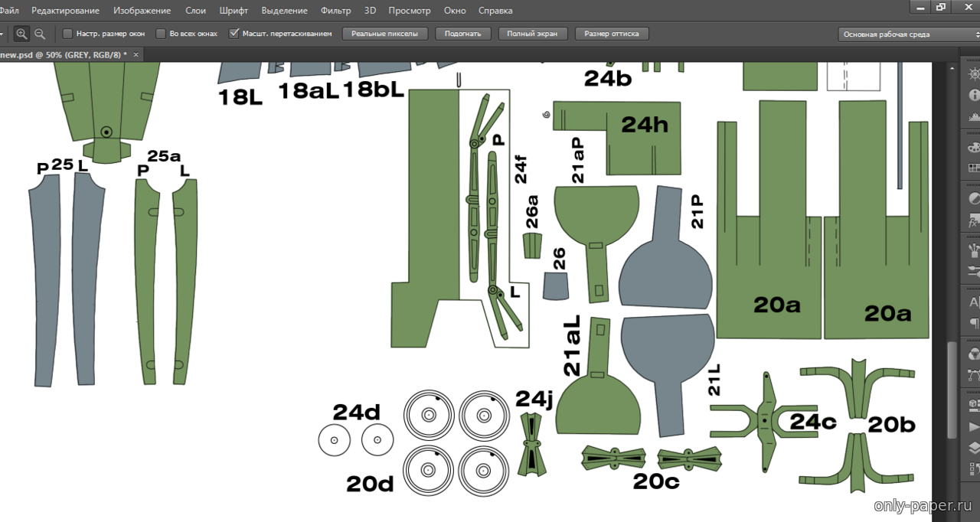Open the Navigator panel (ship wheel icon)
Viewport: 980px width, 522px height.
[974, 74]
